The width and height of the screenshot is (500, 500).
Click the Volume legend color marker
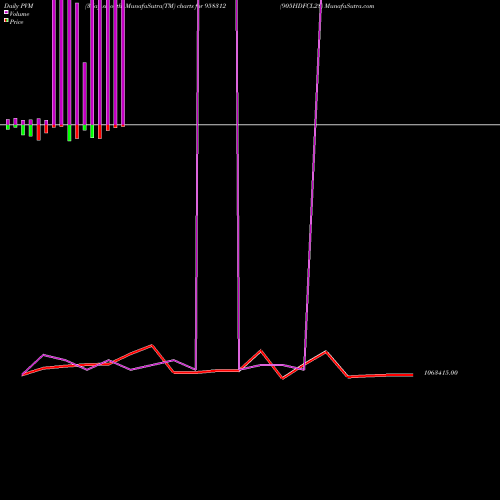tap(6, 12)
